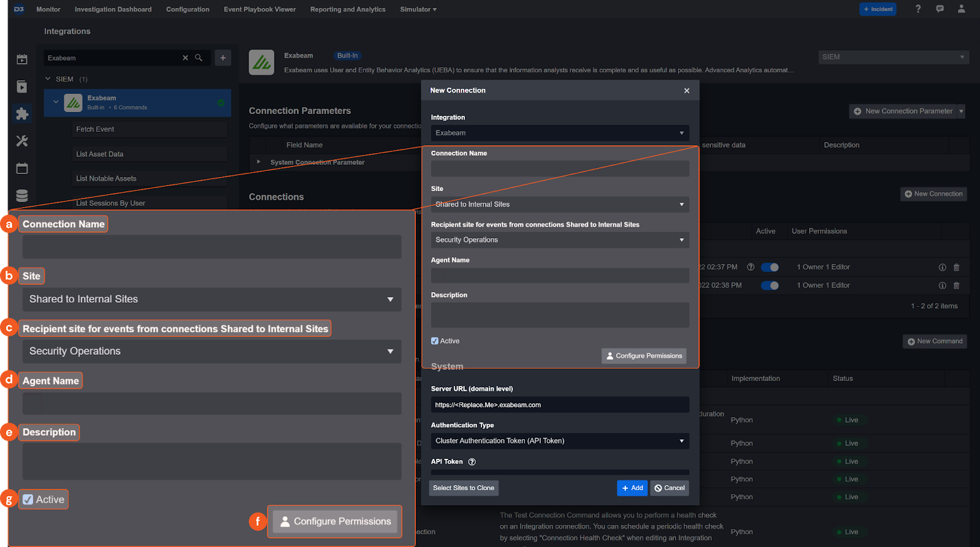Toggle the Active switch on the 02:38 PM connection
The width and height of the screenshot is (980, 547).
coord(770,285)
